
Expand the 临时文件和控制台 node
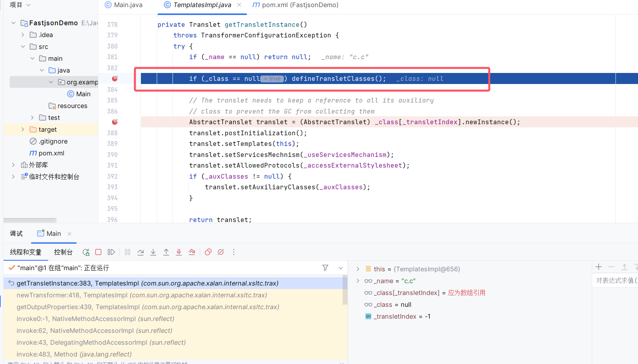point(13,177)
